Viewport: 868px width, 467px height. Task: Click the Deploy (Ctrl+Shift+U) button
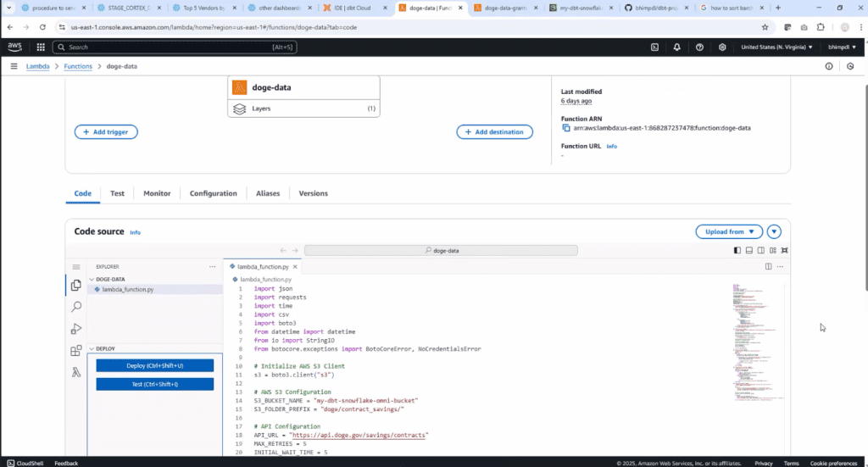(x=154, y=366)
